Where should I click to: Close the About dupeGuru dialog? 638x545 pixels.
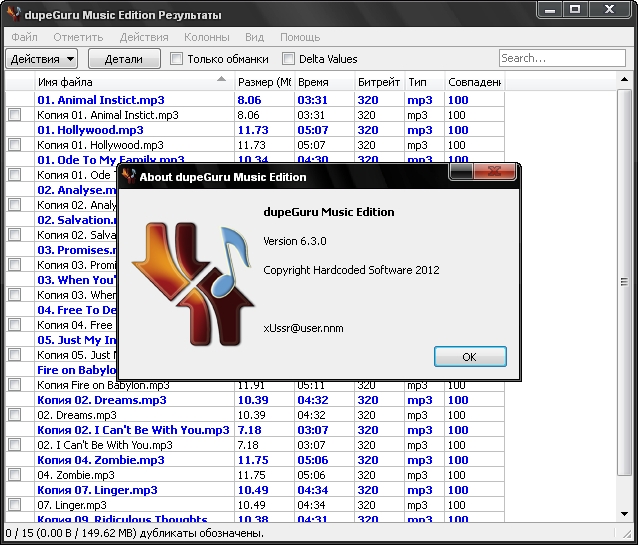(x=494, y=171)
